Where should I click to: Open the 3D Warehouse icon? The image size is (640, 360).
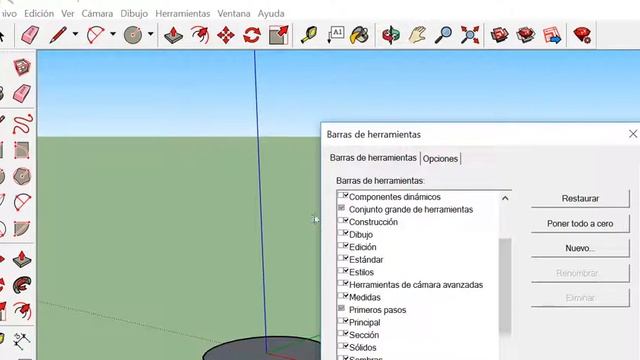[x=499, y=35]
